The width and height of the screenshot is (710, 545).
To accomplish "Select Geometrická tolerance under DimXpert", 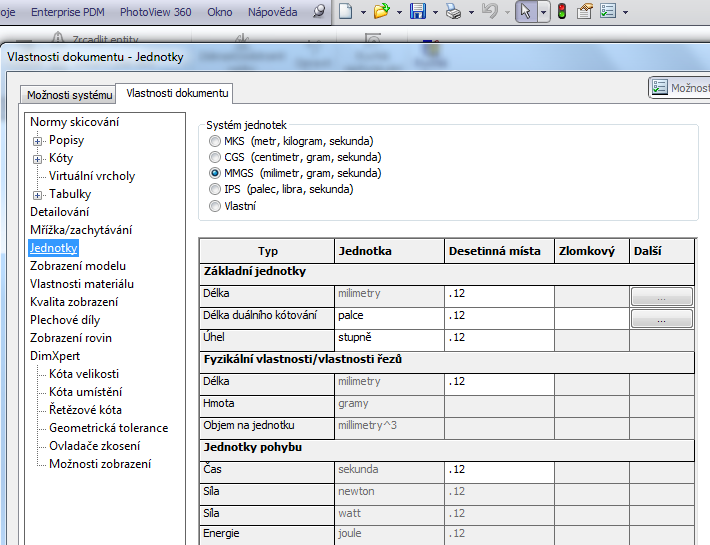I will [109, 428].
